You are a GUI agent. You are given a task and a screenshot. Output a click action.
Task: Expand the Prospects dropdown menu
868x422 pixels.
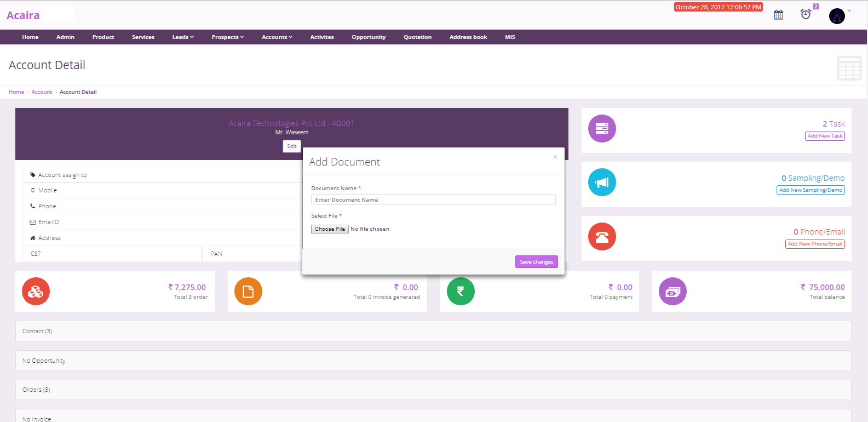point(227,37)
